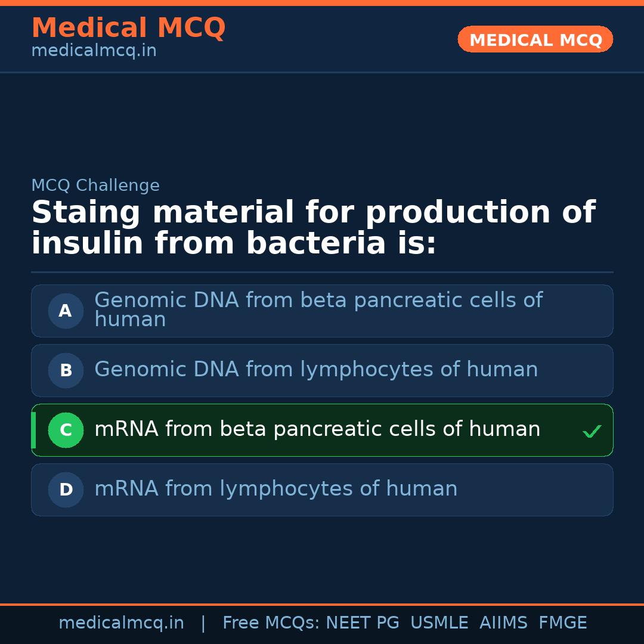Click the letter A circle badge

click(x=66, y=311)
